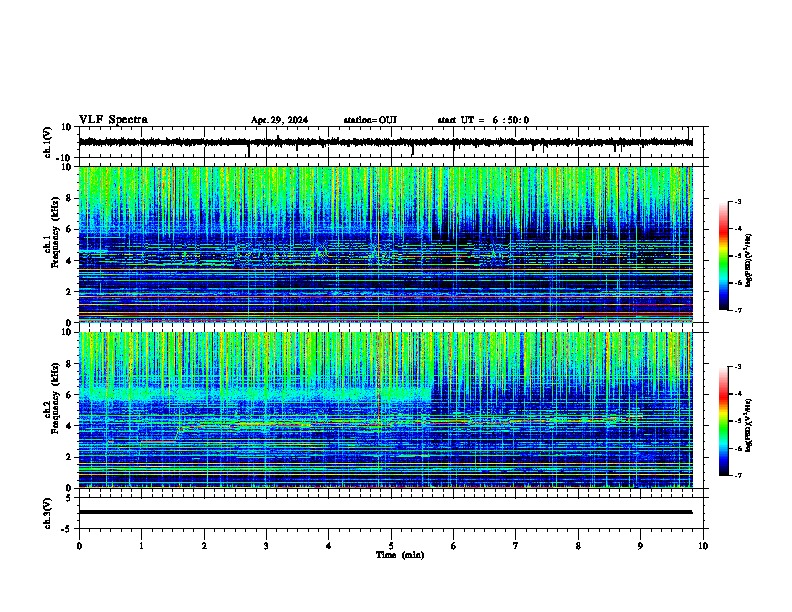Click tick label "7" on the Time axis
Image resolution: width=792 pixels, height=612 pixels.
point(516,546)
